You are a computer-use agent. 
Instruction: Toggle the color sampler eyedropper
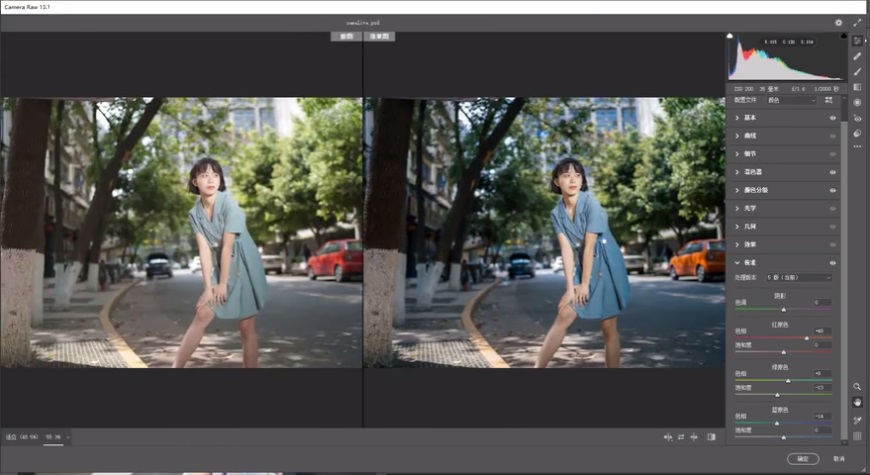click(857, 421)
